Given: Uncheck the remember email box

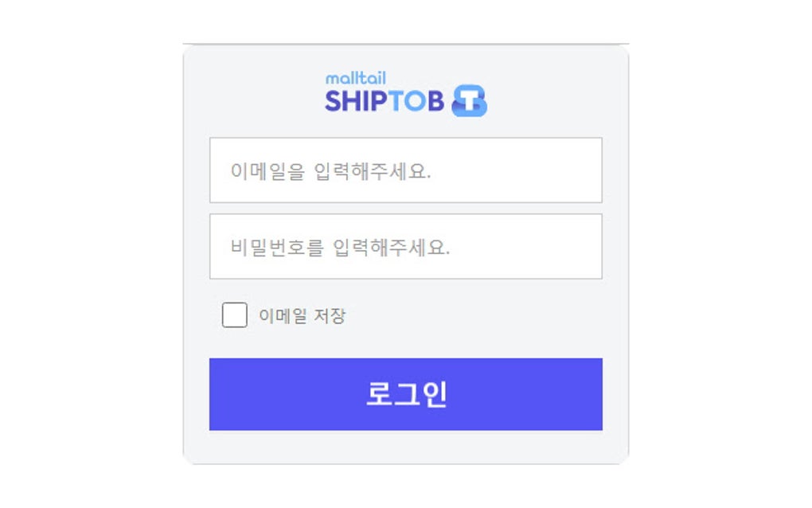Looking at the screenshot, I should coord(234,315).
